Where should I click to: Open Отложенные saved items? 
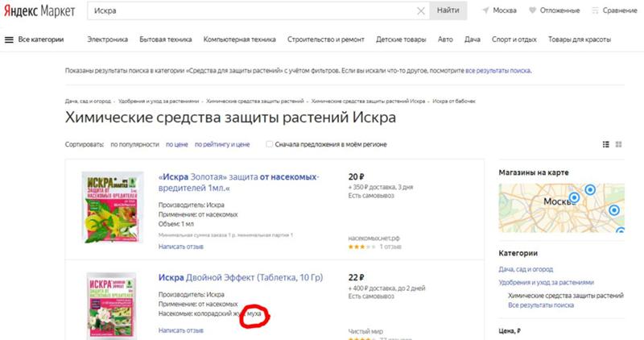coord(559,10)
